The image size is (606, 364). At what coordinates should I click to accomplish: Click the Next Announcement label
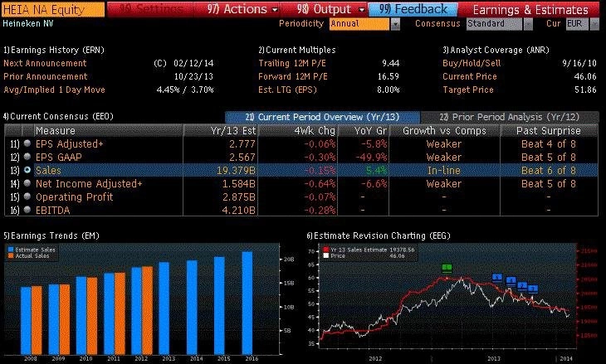(45, 63)
